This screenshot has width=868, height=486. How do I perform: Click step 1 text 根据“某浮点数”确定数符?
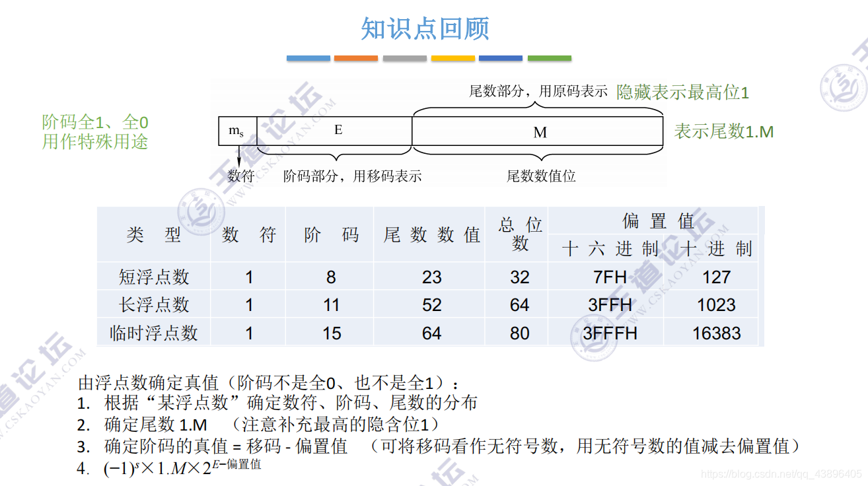point(291,403)
